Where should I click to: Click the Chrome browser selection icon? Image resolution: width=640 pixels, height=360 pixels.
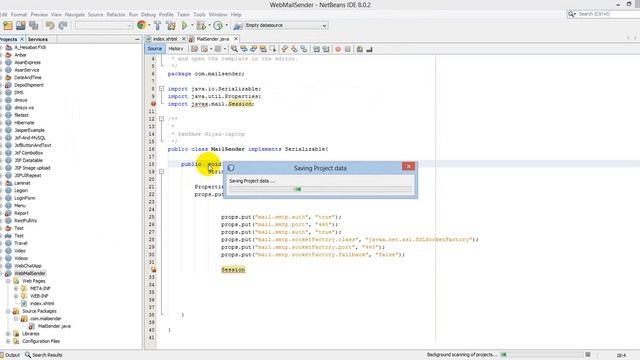[x=141, y=25]
